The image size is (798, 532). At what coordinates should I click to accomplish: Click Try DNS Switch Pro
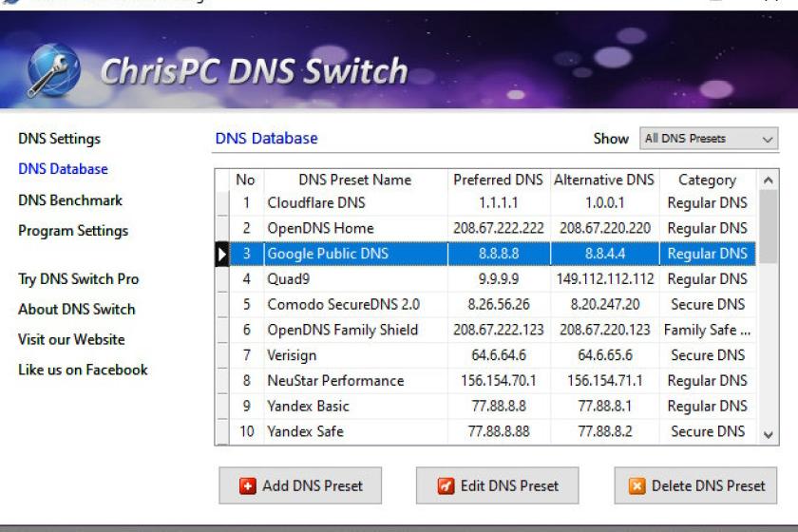pos(78,279)
